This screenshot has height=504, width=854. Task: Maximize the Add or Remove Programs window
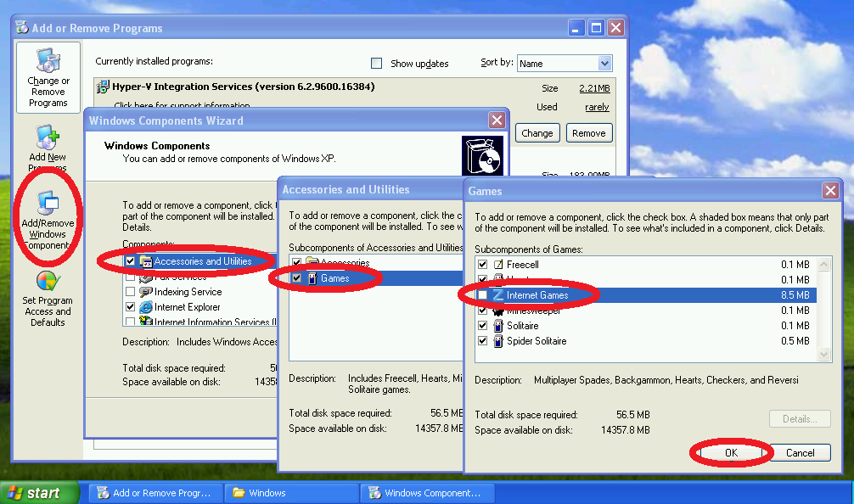[x=596, y=27]
